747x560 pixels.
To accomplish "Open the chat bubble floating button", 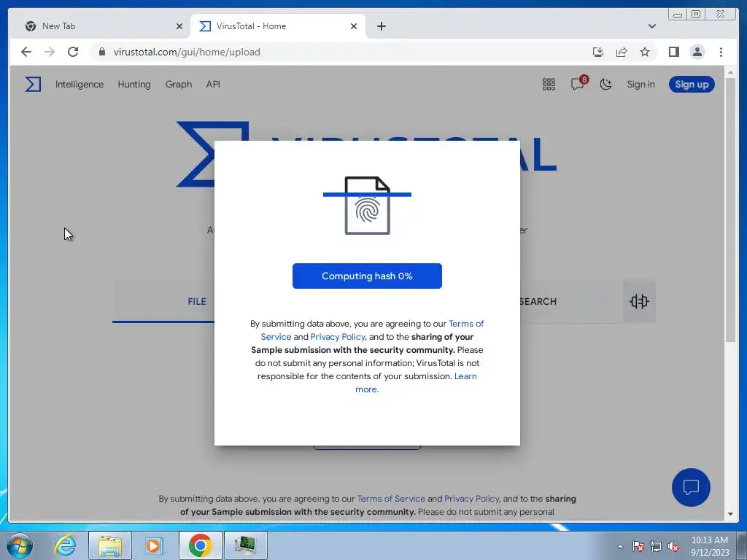I will tap(691, 487).
